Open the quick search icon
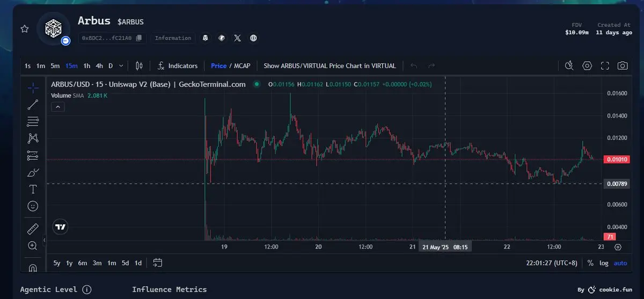644x299 pixels. pos(569,66)
